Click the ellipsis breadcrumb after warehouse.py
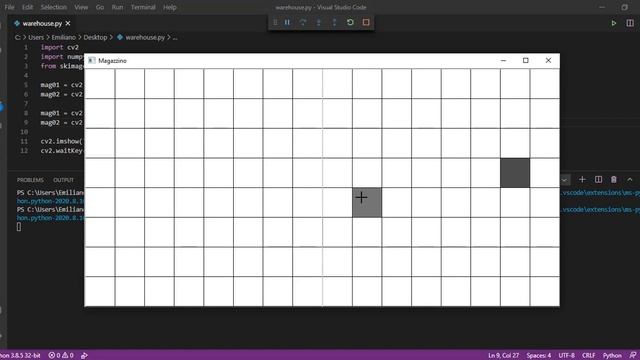This screenshot has width=640, height=360. 175,38
